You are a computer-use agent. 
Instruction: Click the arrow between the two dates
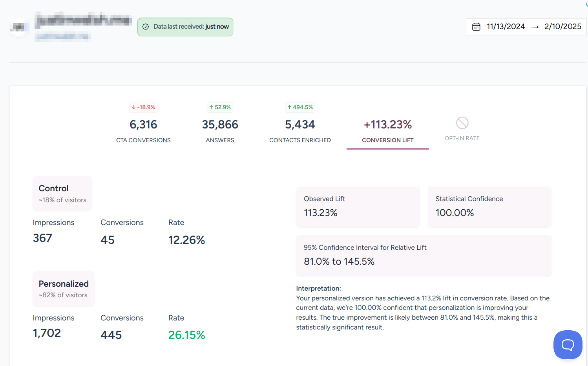(x=535, y=27)
